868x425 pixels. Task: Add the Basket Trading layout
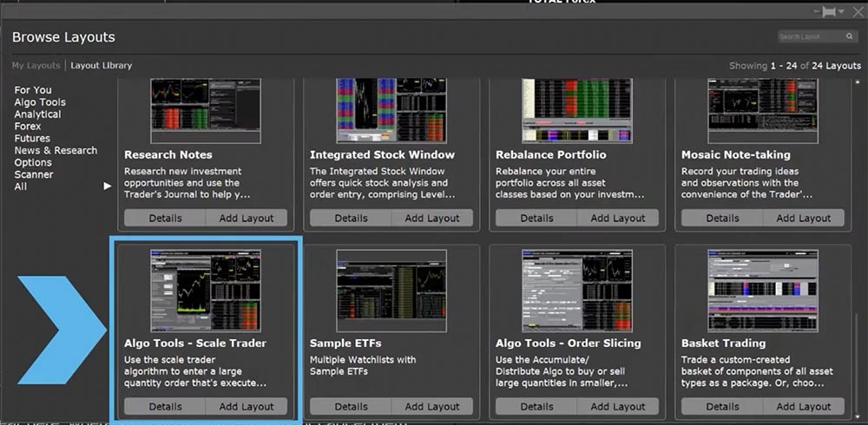[804, 406]
